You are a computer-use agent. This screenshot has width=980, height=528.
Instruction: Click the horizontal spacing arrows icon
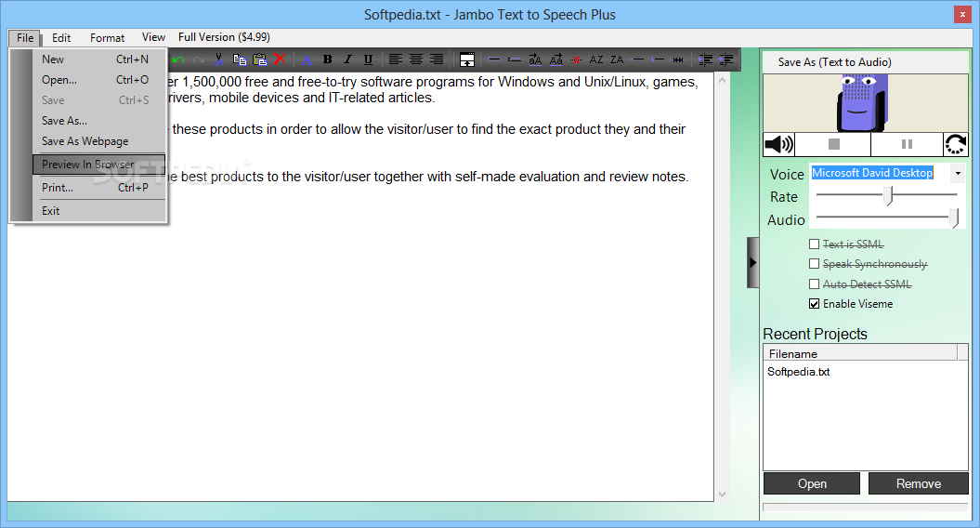click(x=678, y=60)
